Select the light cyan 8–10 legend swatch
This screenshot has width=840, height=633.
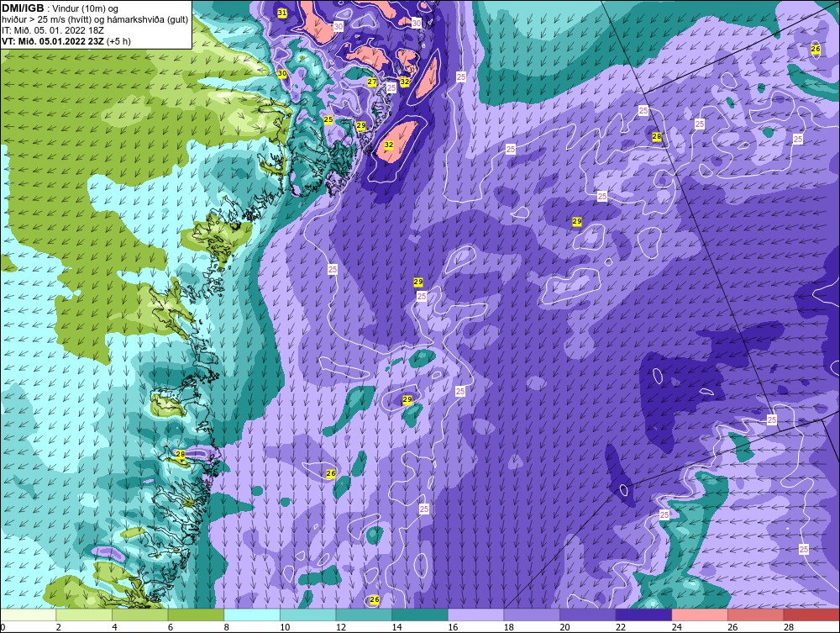pos(252,615)
